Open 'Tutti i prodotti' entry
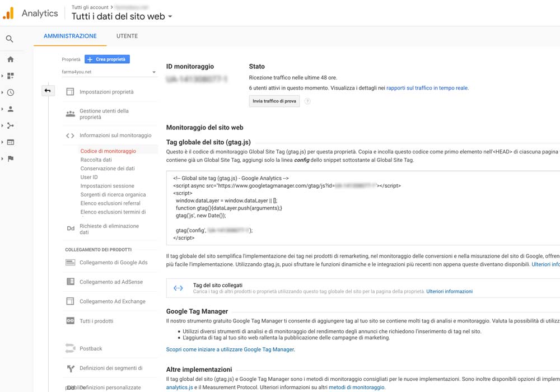The height and width of the screenshot is (392, 560). pos(96,321)
